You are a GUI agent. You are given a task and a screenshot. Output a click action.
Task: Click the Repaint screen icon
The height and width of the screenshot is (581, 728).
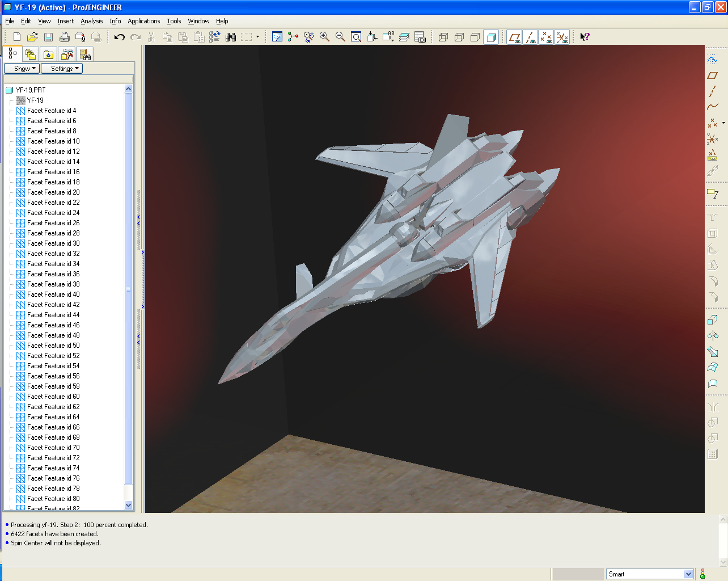coord(277,37)
